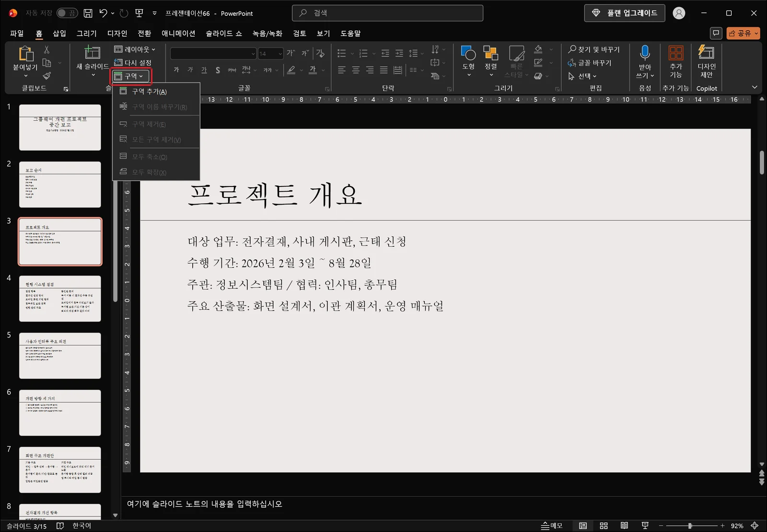Open the 삽입 insert tab
The image size is (767, 532).
pos(59,33)
